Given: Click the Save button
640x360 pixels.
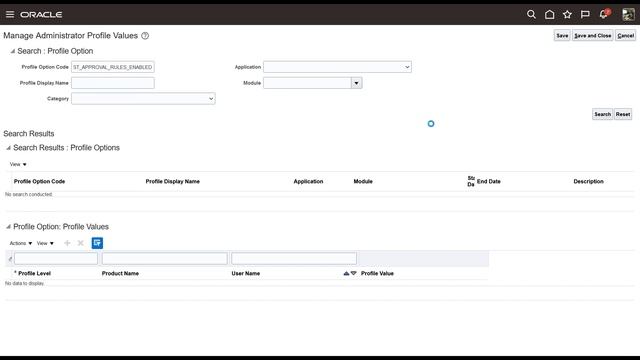Looking at the screenshot, I should tap(562, 36).
